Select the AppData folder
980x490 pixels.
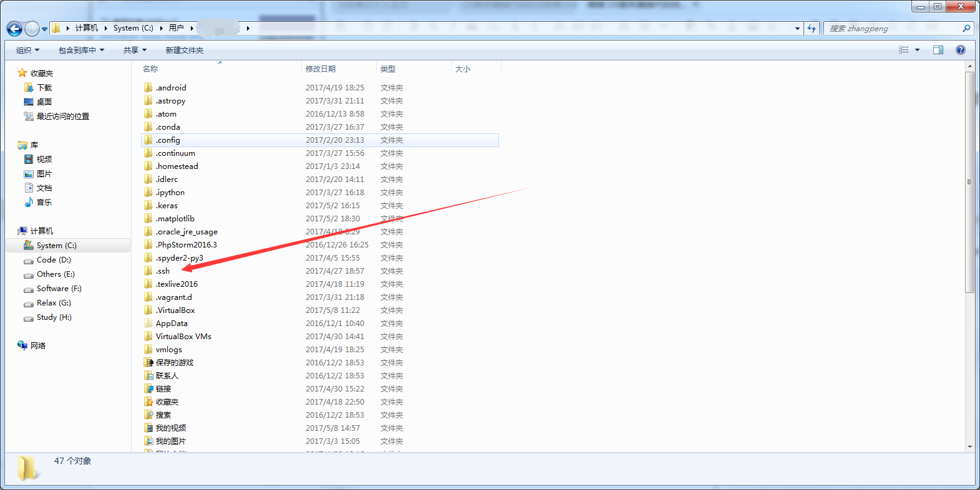[172, 324]
